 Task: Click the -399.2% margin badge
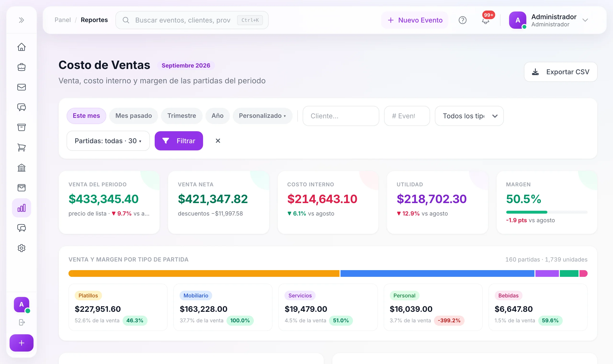coord(449,321)
